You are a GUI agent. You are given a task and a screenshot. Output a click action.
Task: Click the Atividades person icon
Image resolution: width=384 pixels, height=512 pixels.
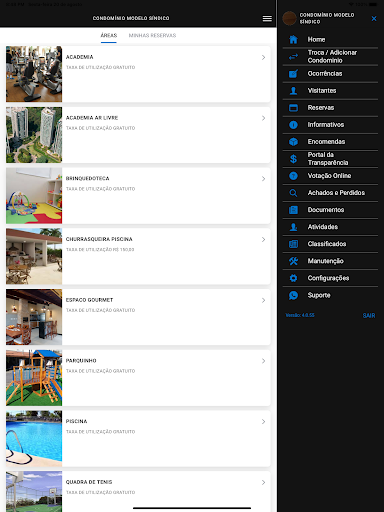293,227
